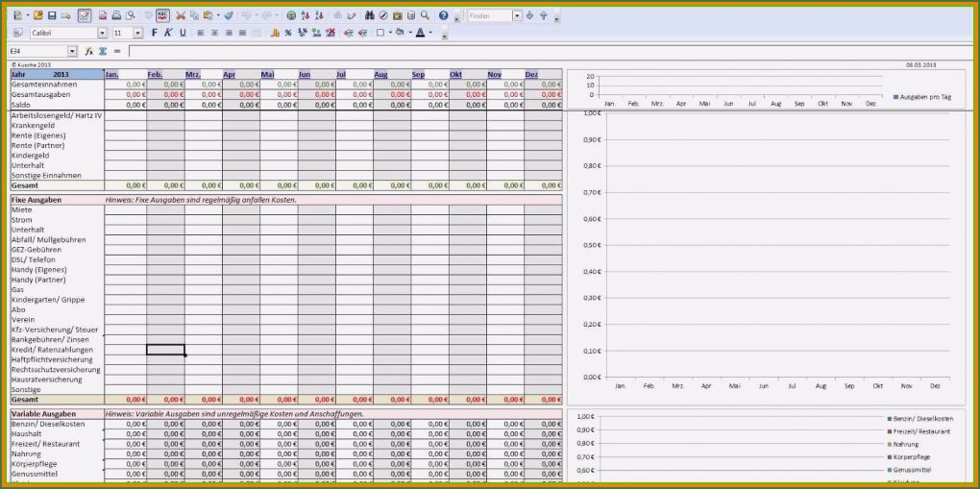Viewport: 980px width, 489px height.
Task: Open the Help question mark icon
Action: (443, 16)
